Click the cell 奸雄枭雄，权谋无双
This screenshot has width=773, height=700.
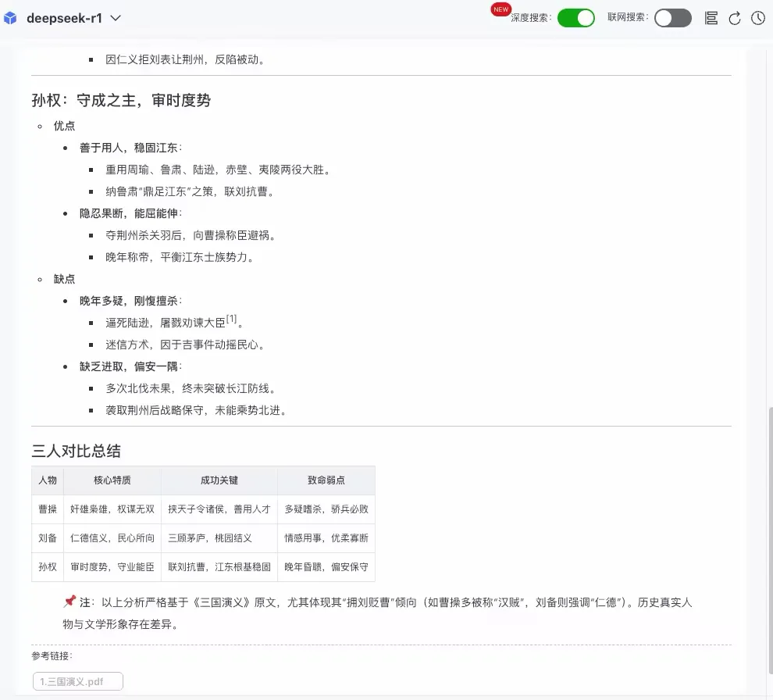(112, 509)
